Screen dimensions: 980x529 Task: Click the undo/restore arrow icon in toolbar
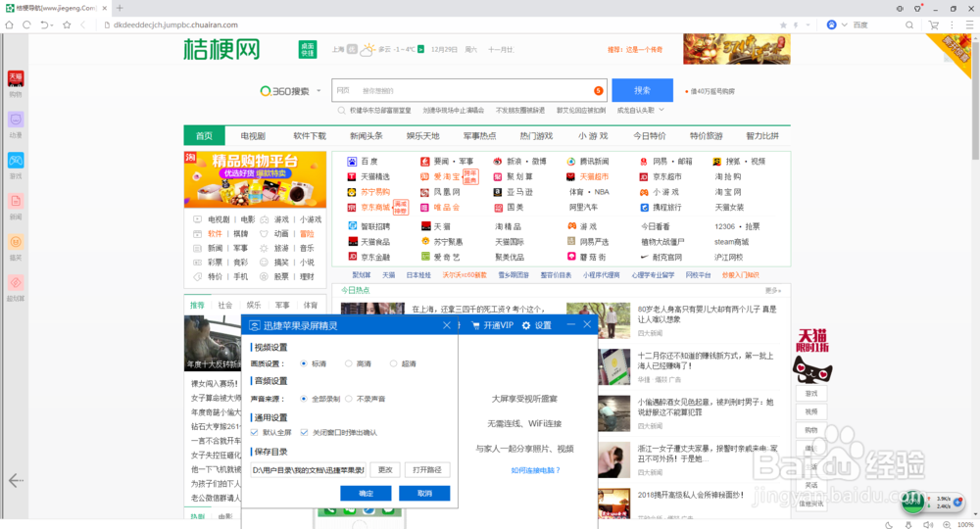coord(44,25)
